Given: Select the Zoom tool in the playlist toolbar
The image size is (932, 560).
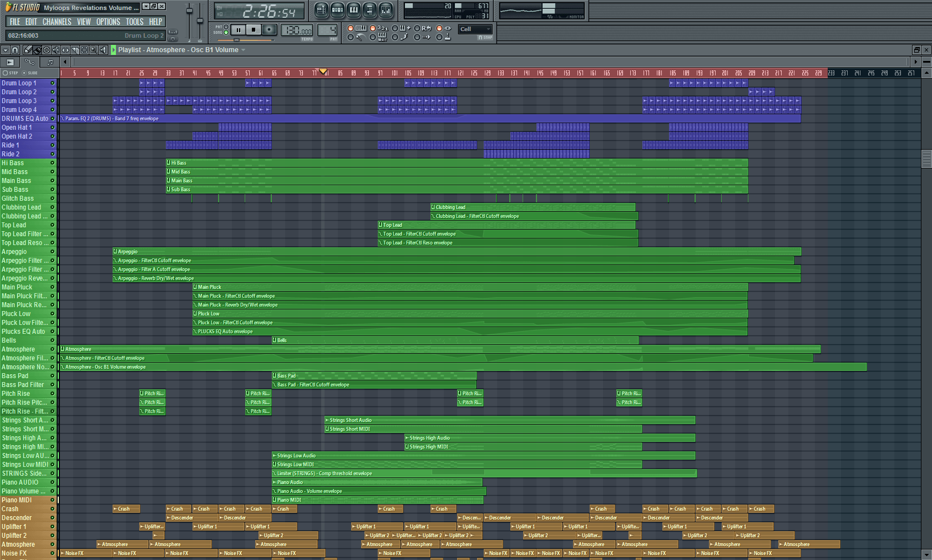Looking at the screenshot, I should (93, 50).
